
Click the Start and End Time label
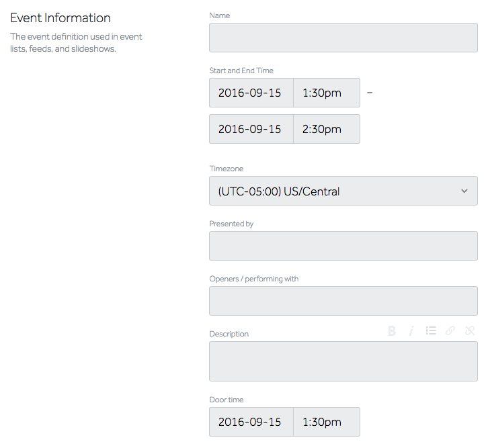[241, 71]
